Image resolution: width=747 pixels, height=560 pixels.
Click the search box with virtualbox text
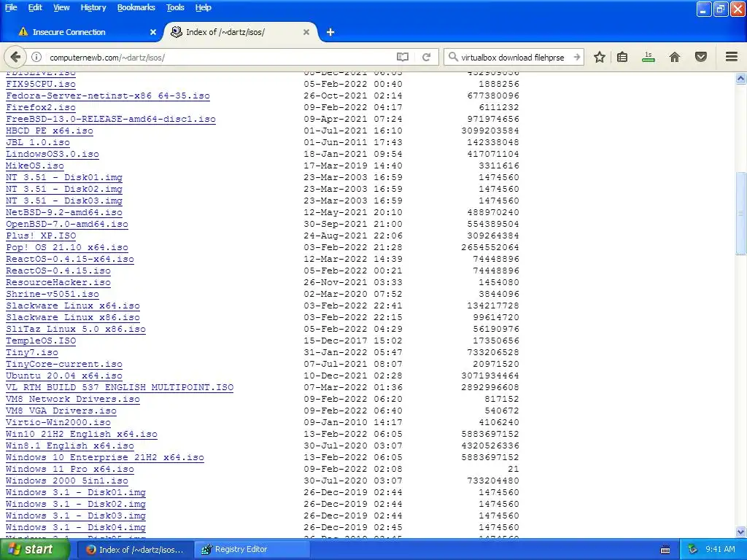tap(514, 57)
